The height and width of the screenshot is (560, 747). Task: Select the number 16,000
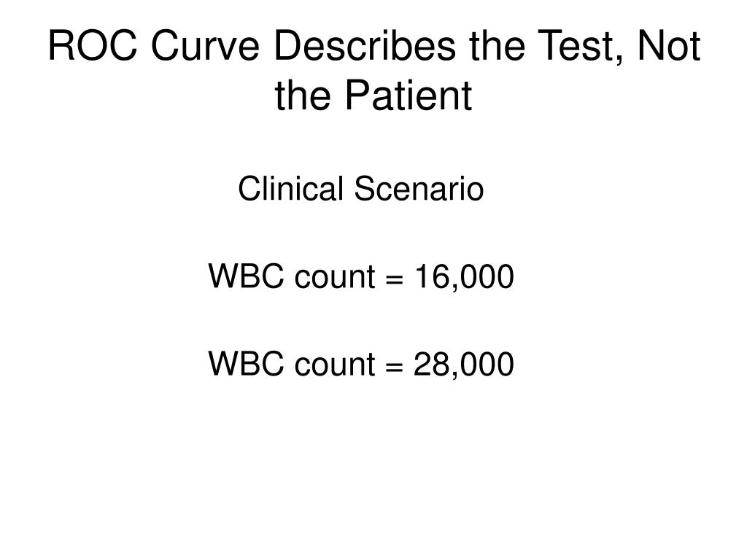pyautogui.click(x=465, y=277)
